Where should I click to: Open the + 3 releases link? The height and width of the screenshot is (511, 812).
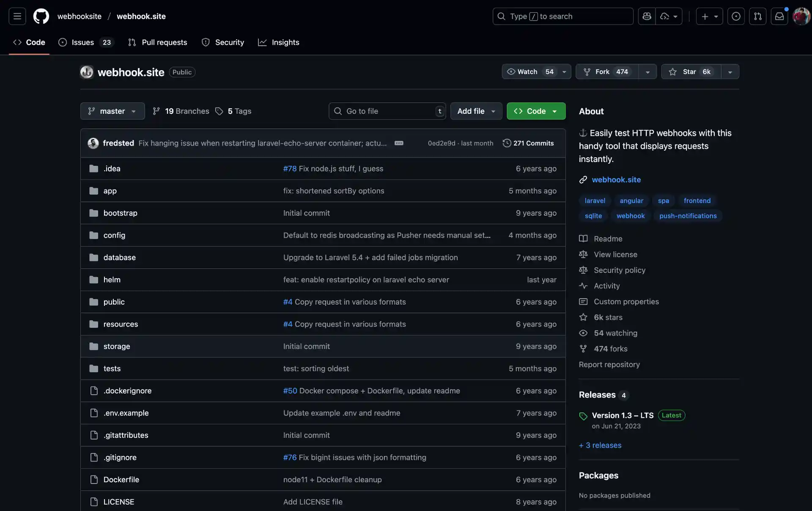[600, 445]
